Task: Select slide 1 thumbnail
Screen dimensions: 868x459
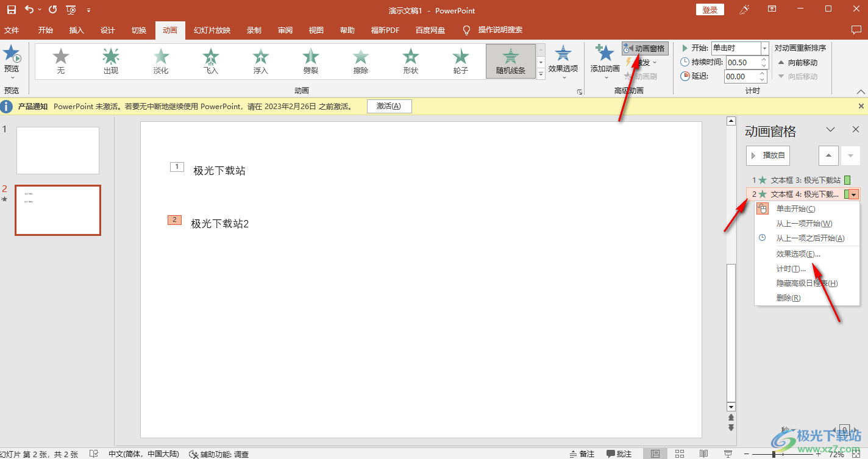Action: (x=58, y=151)
